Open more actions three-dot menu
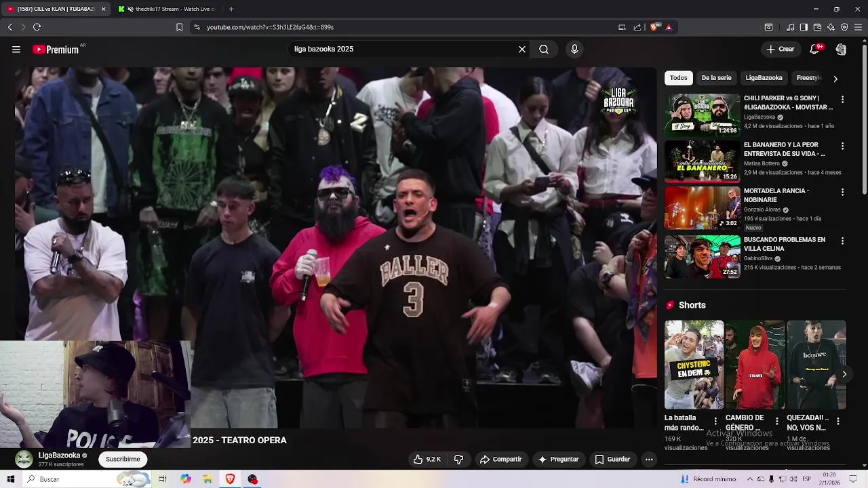 point(649,460)
